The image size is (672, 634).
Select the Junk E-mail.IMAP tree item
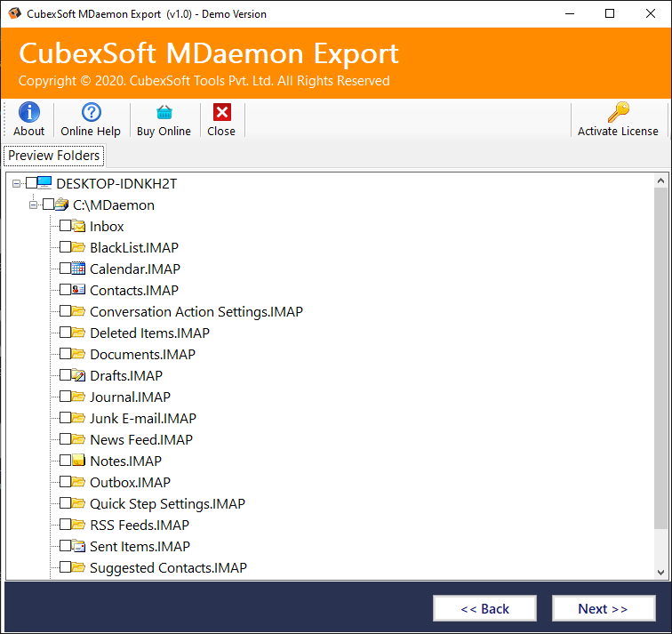(x=142, y=418)
